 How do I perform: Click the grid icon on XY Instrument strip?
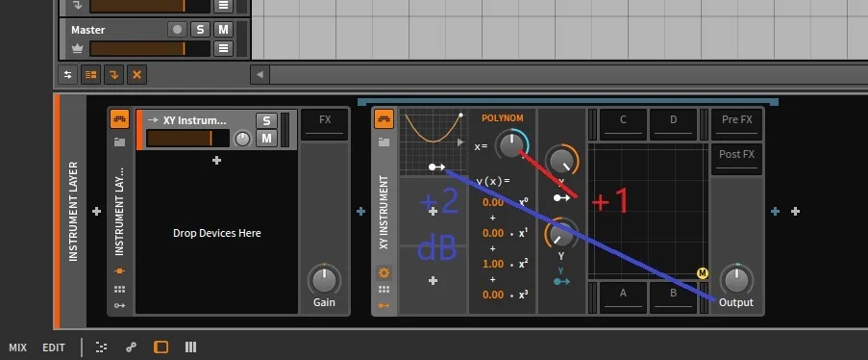[384, 289]
